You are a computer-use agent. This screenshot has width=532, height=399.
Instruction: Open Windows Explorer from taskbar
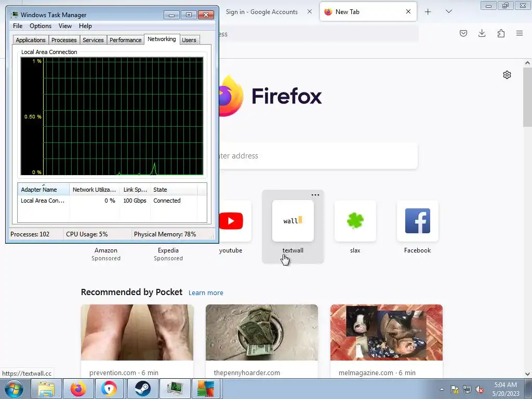click(46, 389)
